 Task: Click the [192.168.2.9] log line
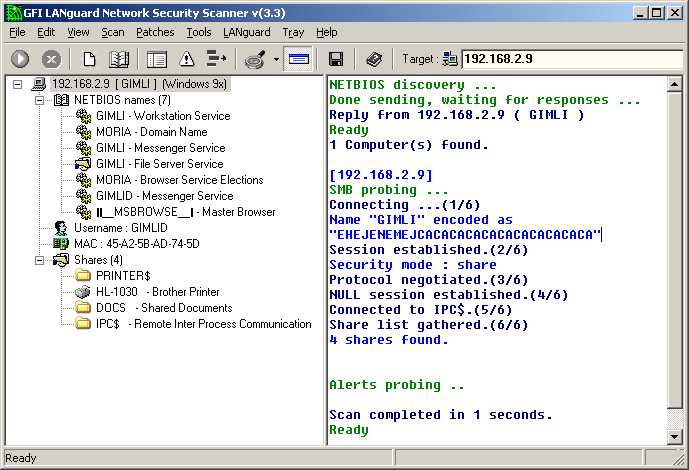point(381,175)
